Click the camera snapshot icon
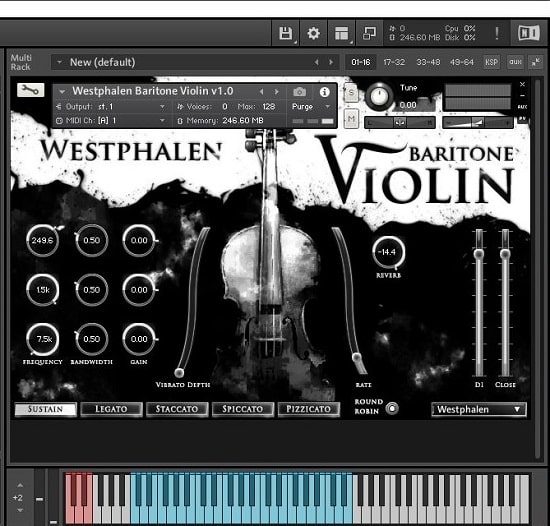550x526 pixels. 299,92
